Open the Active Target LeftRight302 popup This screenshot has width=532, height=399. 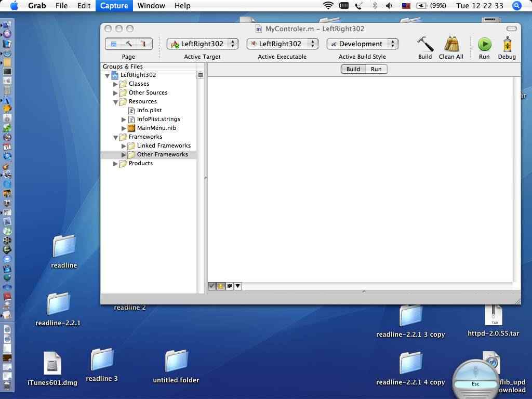click(x=203, y=44)
